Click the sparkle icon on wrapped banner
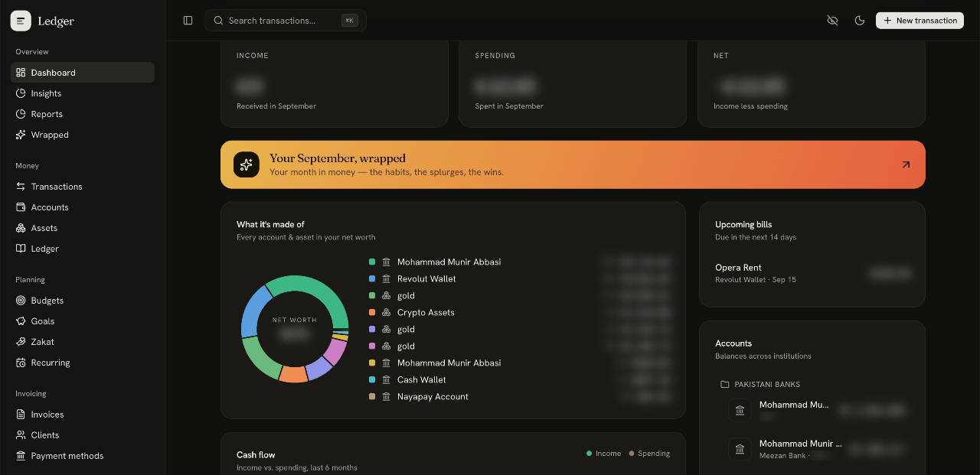The width and height of the screenshot is (980, 475). [247, 164]
